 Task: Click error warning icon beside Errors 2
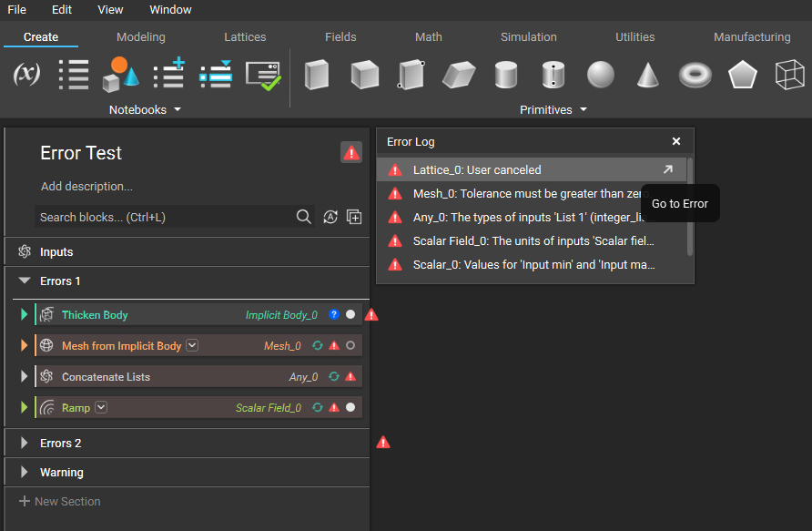point(383,443)
